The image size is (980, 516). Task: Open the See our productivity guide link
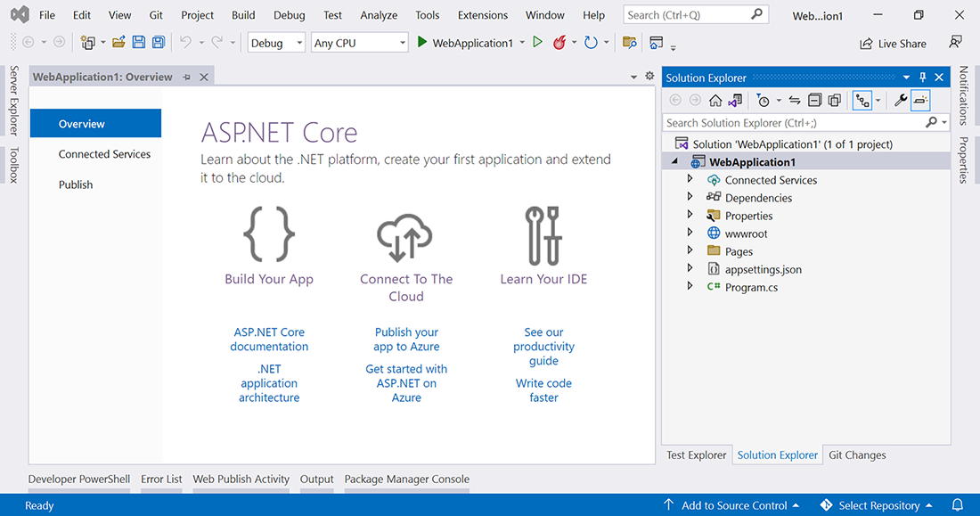[x=543, y=347]
